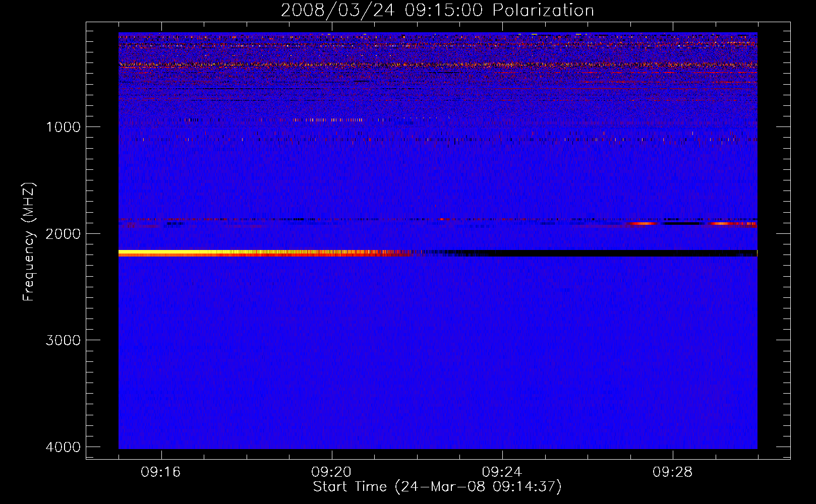Click the uniform blue region around 3000 MHz
816x504 pixels.
coord(437,340)
